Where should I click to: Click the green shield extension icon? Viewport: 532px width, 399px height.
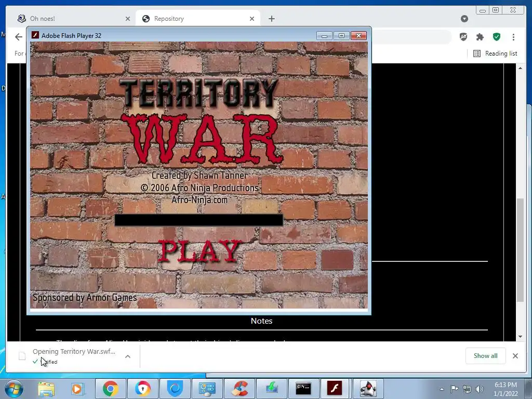[496, 37]
